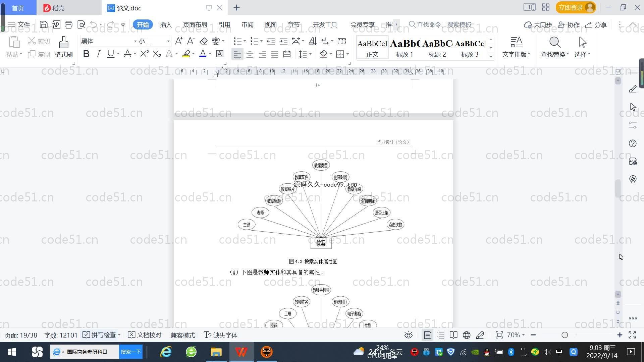This screenshot has height=362, width=644.
Task: Click the yellow highlight color swatch
Action: click(186, 54)
